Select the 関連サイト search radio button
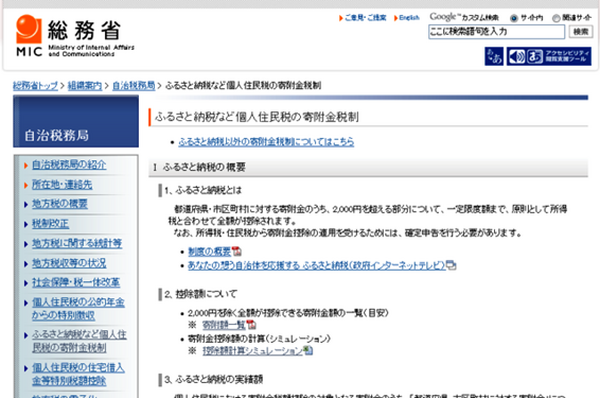 pos(556,18)
